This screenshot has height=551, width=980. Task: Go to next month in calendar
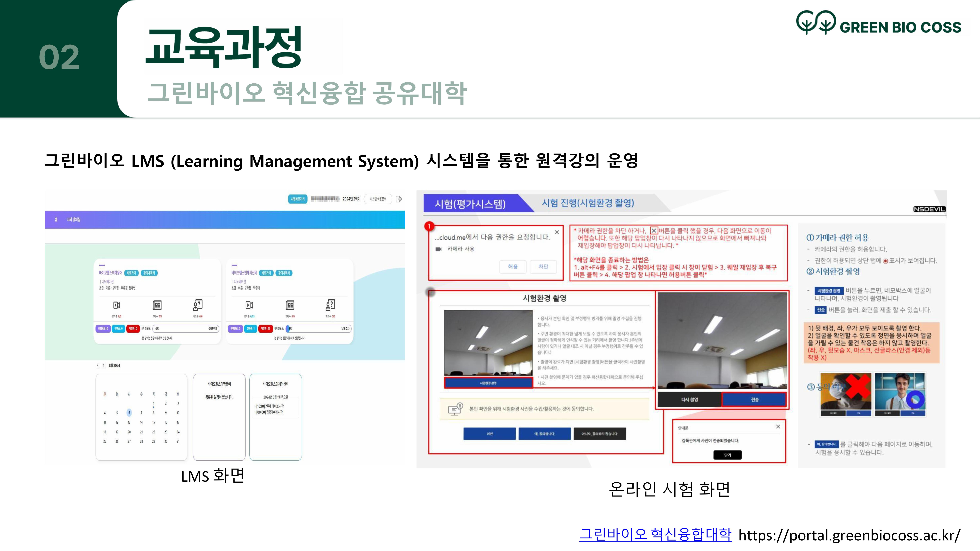(x=104, y=365)
